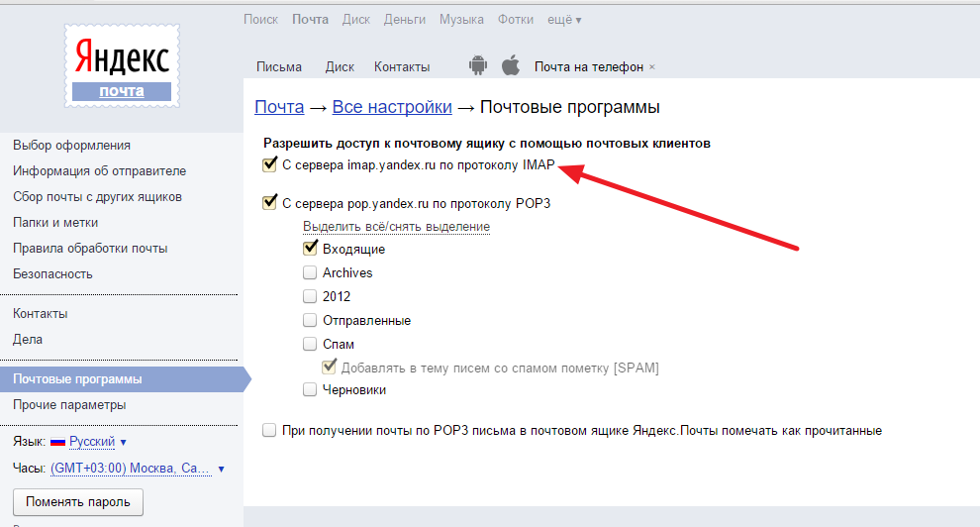
Task: Toggle IMAP access via imap.yandex.ru checkbox
Action: [269, 165]
